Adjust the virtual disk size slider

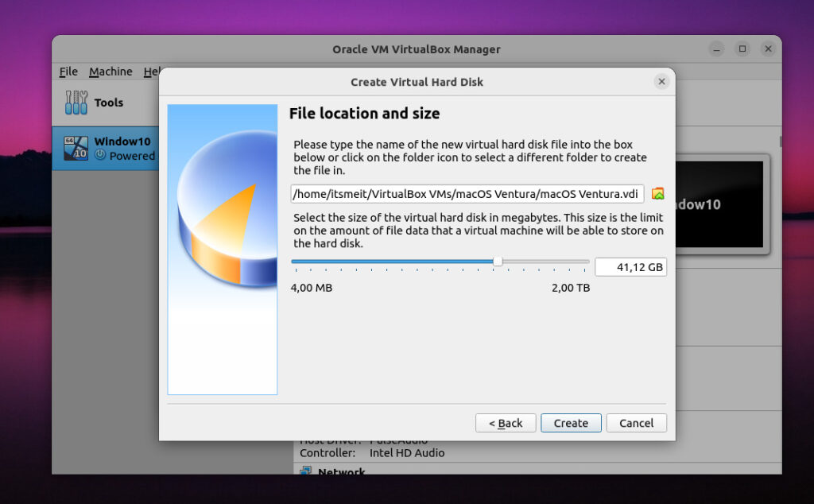pos(498,261)
